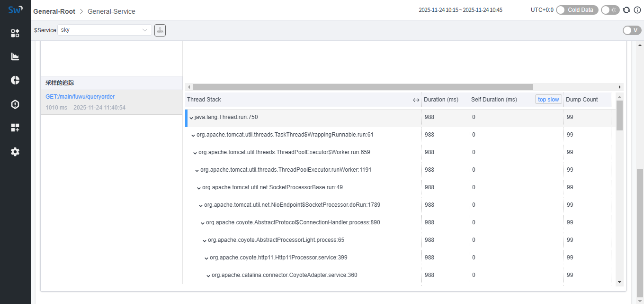The image size is (644, 304).
Task: Open the settings gear in the sidebar
Action: click(15, 152)
